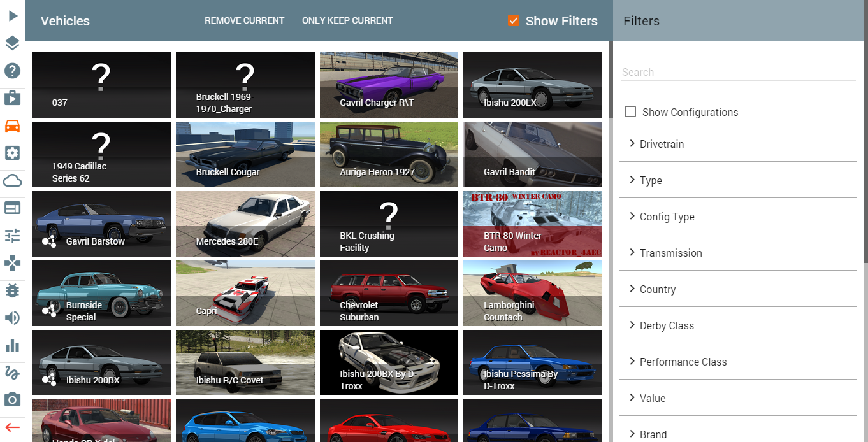Select the Bruckell 1969-1970_Charger tile
Viewport: 868px width, 442px height.
(x=245, y=85)
